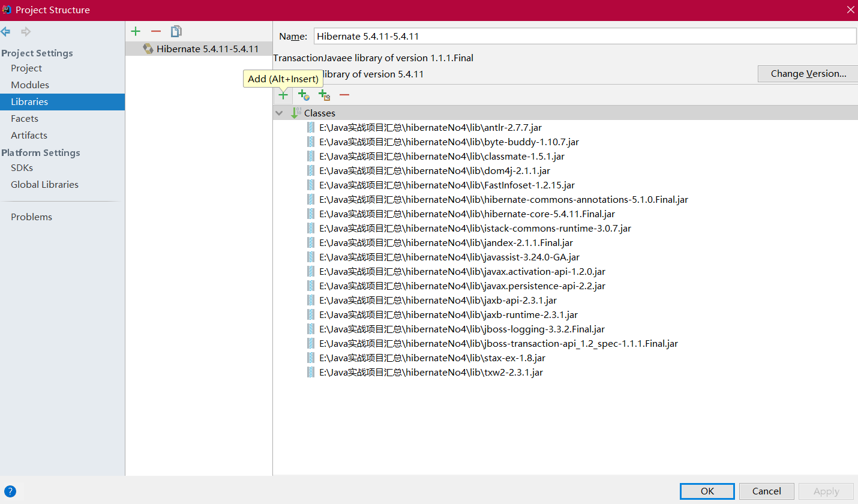858x504 pixels.
Task: Select classmate-1.5.1.jar entry
Action: pyautogui.click(x=442, y=156)
